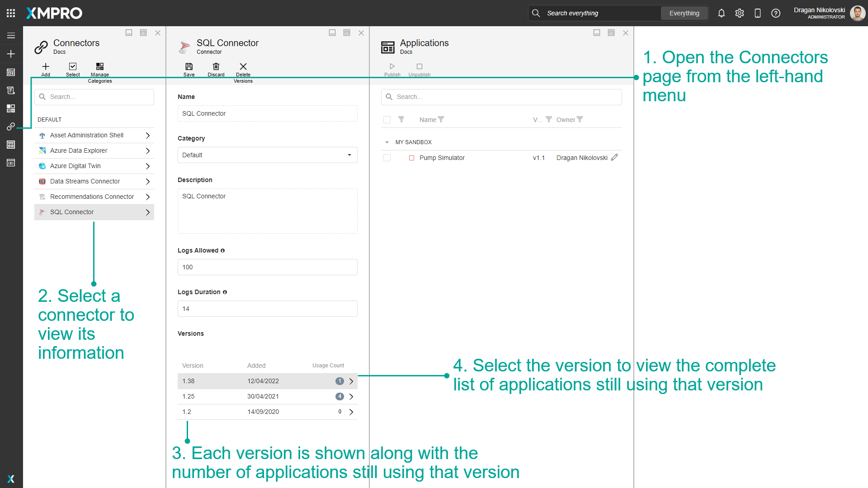Check the Pump Simulator row checkbox
Viewport: 868px width, 488px height.
387,158
